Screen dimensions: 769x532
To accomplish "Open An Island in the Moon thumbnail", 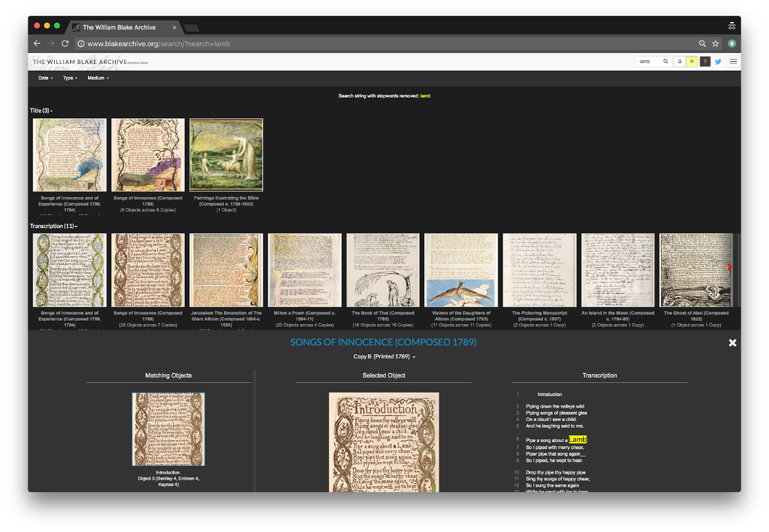I will tap(618, 270).
